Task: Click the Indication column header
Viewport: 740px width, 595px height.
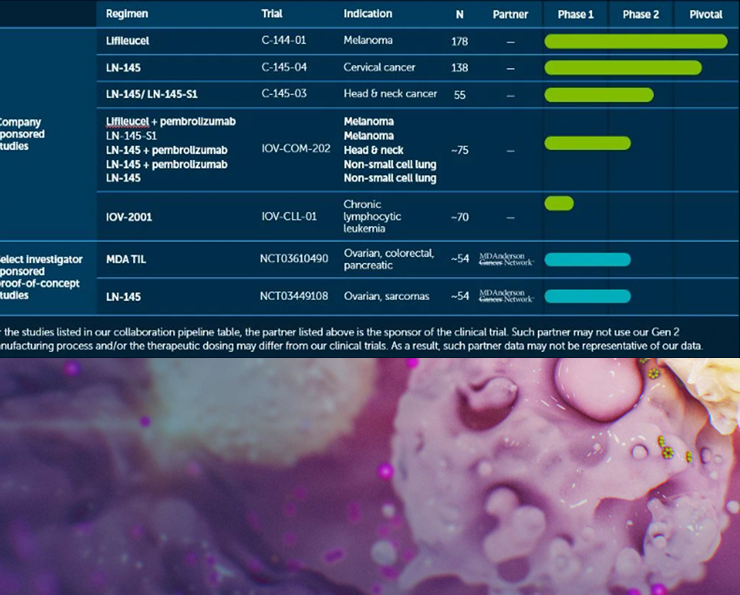Action: 368,14
